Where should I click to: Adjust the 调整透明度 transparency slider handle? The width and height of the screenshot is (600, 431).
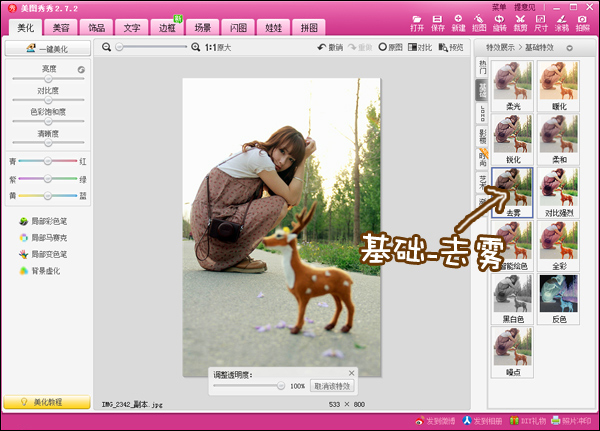(280, 386)
